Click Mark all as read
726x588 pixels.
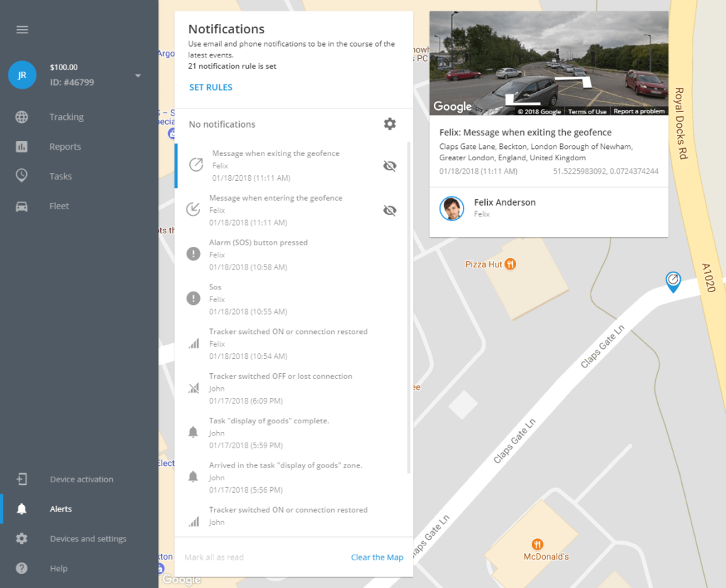214,558
